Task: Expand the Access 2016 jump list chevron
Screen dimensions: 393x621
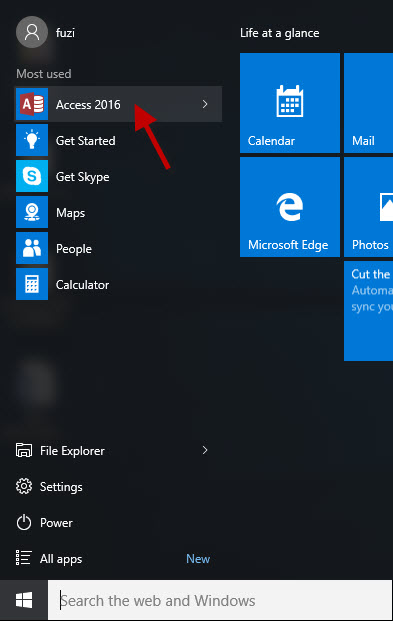Action: point(205,104)
